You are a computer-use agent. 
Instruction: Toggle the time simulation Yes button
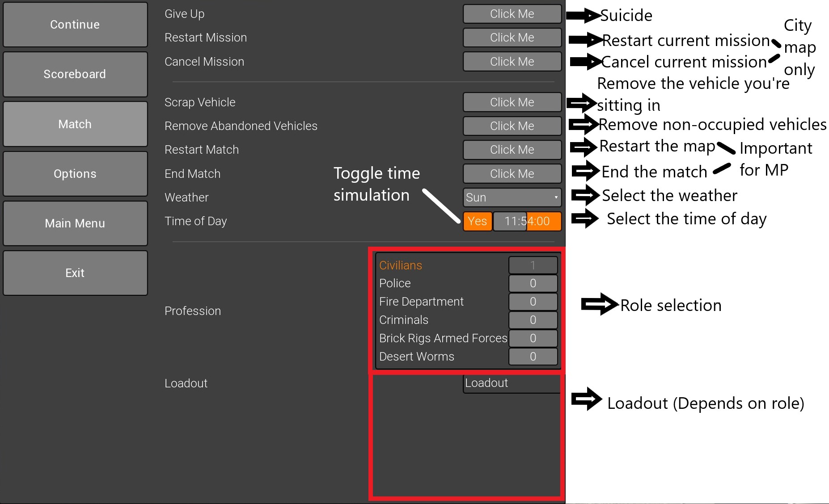pyautogui.click(x=478, y=221)
